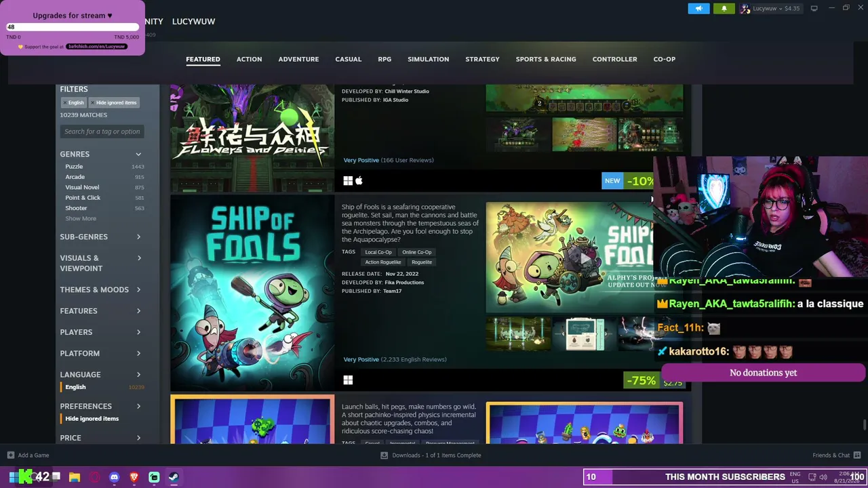Viewport: 868px width, 488px height.
Task: Click Windows platform icon for Ship of Fools
Action: 348,380
